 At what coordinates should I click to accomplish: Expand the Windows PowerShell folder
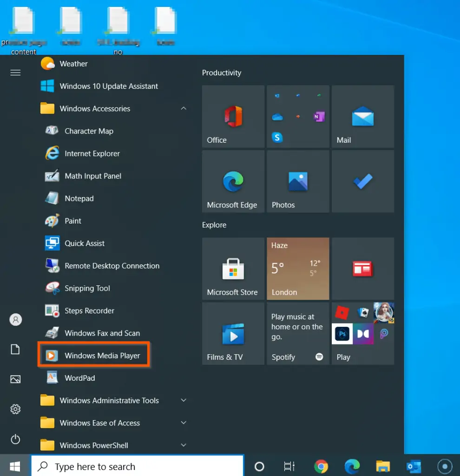pos(184,445)
